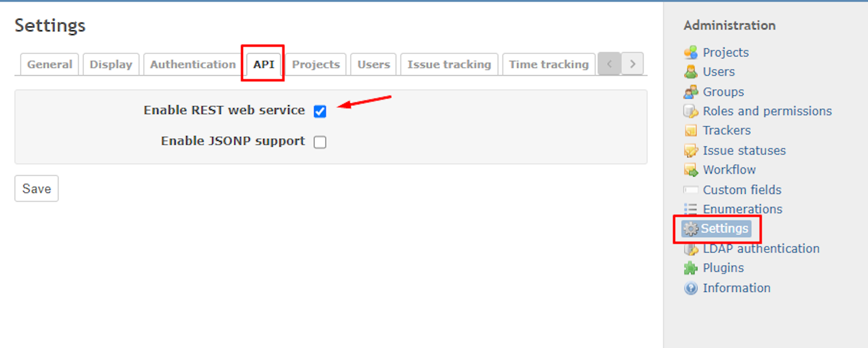Screen dimensions: 868x348
Task: Click the Settings gear icon in sidebar
Action: pos(690,229)
